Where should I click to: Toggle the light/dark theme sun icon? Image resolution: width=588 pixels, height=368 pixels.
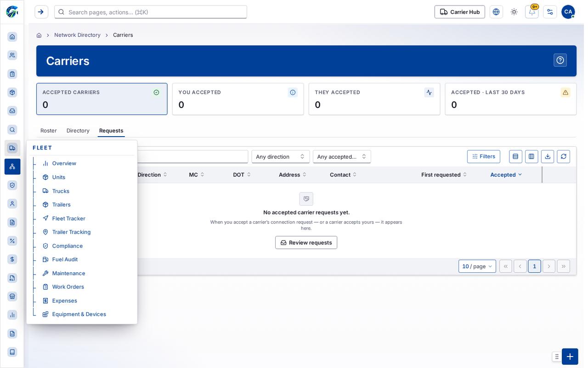514,12
